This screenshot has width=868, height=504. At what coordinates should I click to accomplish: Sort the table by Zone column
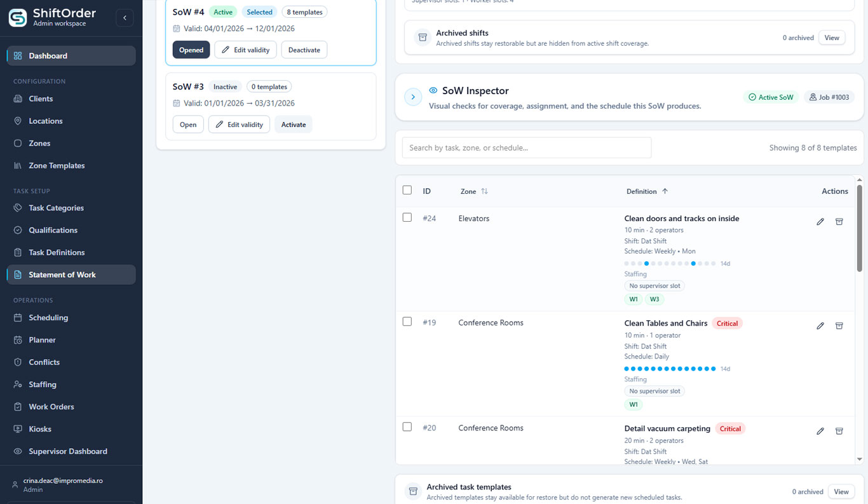point(474,191)
